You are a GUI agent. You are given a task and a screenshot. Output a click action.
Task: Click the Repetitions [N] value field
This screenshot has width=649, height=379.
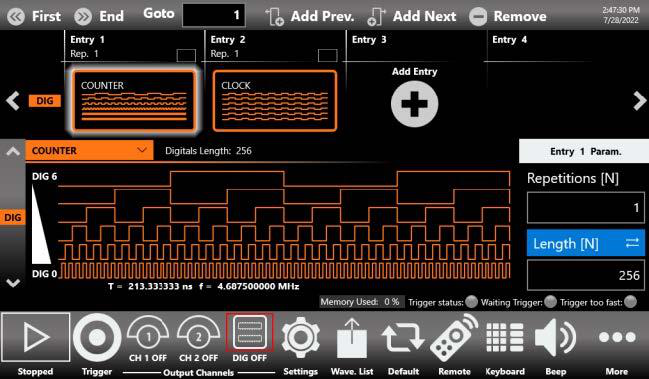[x=586, y=207]
